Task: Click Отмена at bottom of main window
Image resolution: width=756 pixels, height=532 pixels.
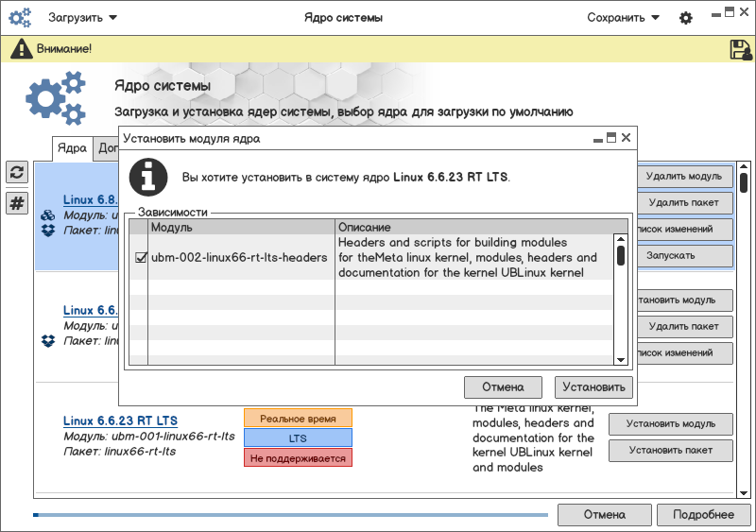Action: [x=605, y=515]
